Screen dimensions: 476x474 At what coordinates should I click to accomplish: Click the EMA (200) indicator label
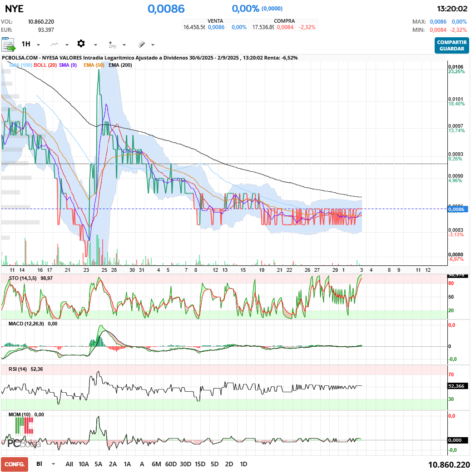120,65
